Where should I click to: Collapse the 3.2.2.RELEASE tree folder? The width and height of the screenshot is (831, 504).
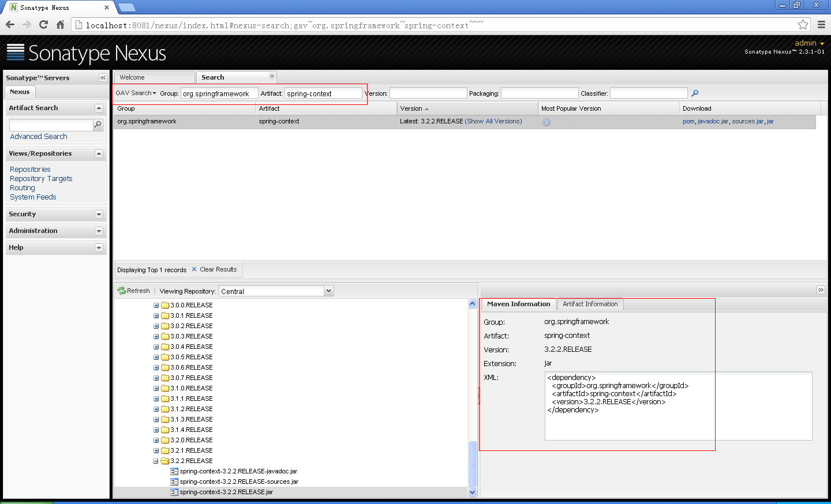pos(156,461)
